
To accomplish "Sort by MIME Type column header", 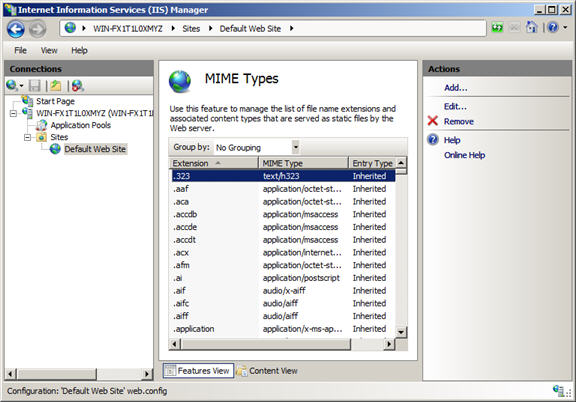I will point(303,163).
